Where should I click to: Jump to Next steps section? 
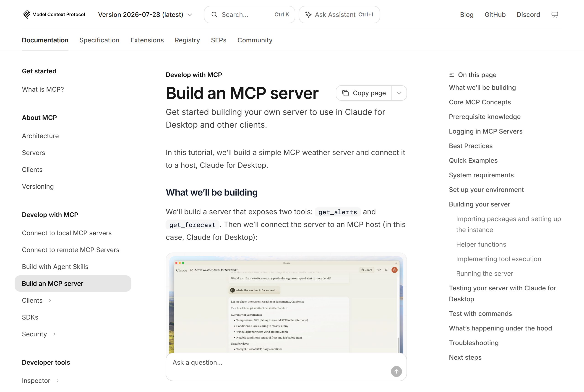coord(465,357)
